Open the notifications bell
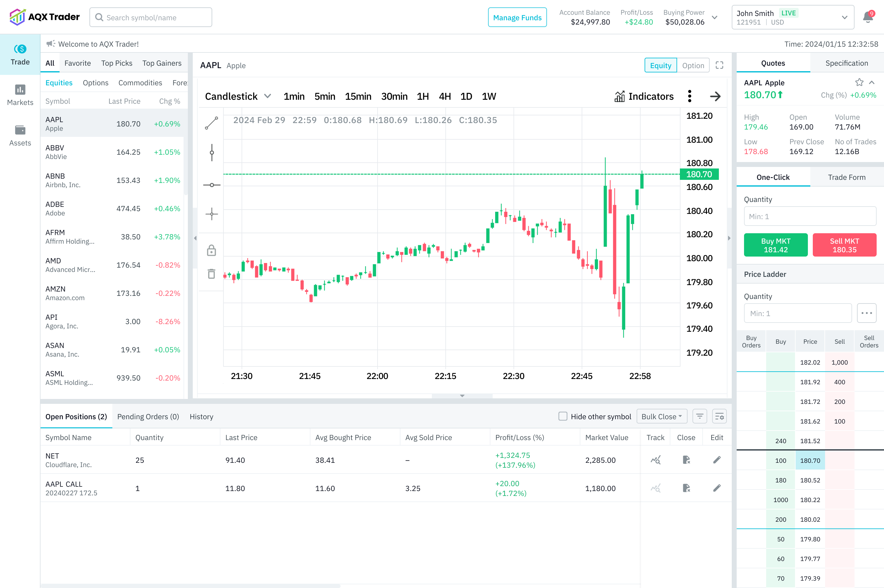 point(868,17)
